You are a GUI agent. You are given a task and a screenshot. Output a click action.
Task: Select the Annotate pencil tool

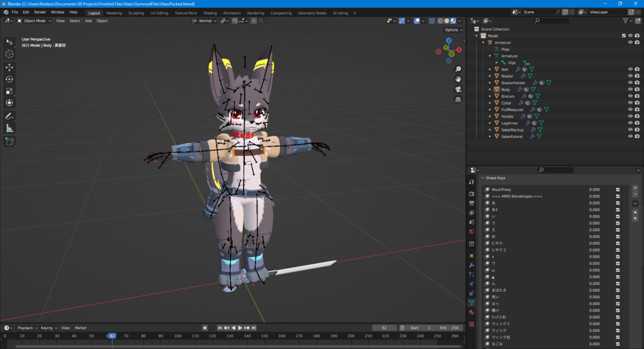(9, 117)
